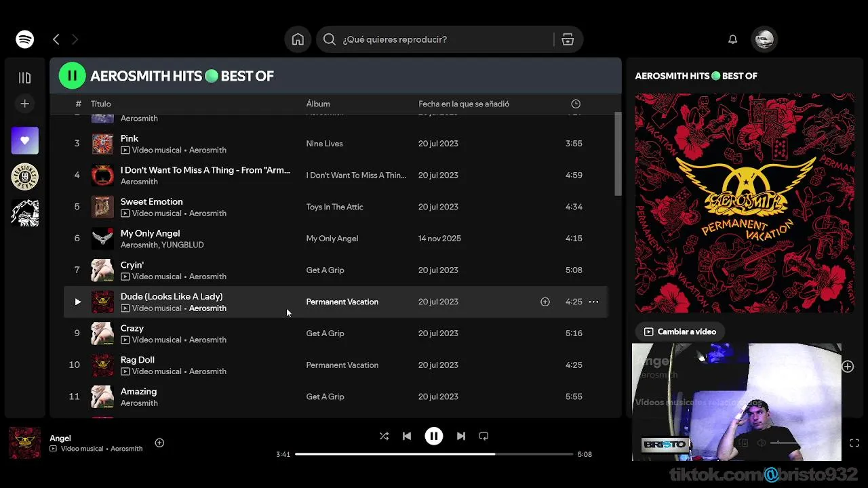868x488 pixels.
Task: Click the search magnifier icon
Action: coord(330,39)
